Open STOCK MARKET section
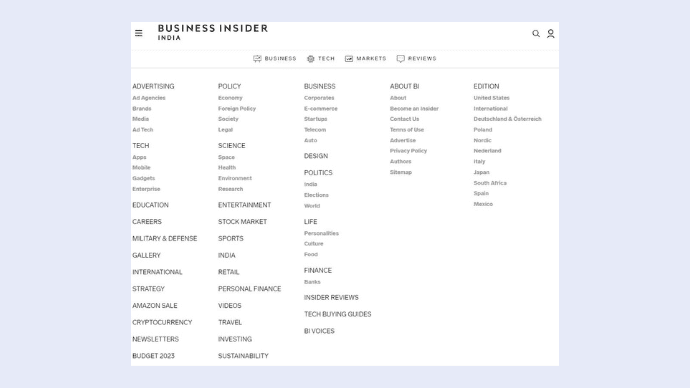This screenshot has height=388, width=690. [x=242, y=222]
